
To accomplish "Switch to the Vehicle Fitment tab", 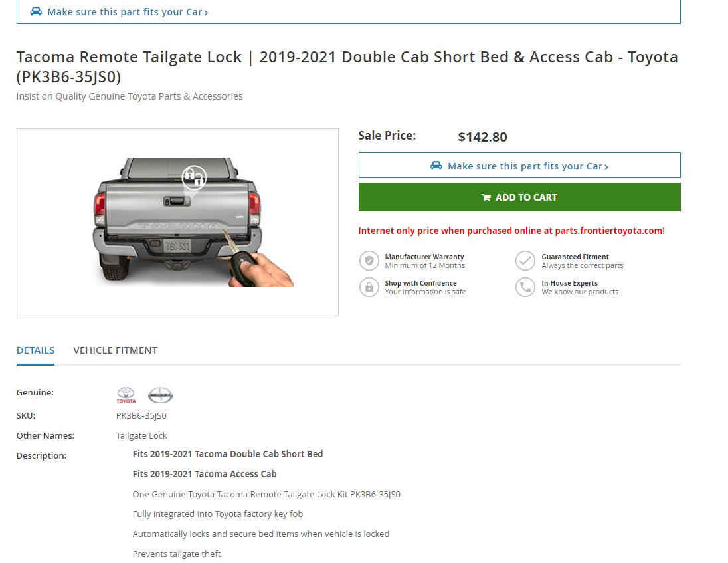I will (115, 350).
